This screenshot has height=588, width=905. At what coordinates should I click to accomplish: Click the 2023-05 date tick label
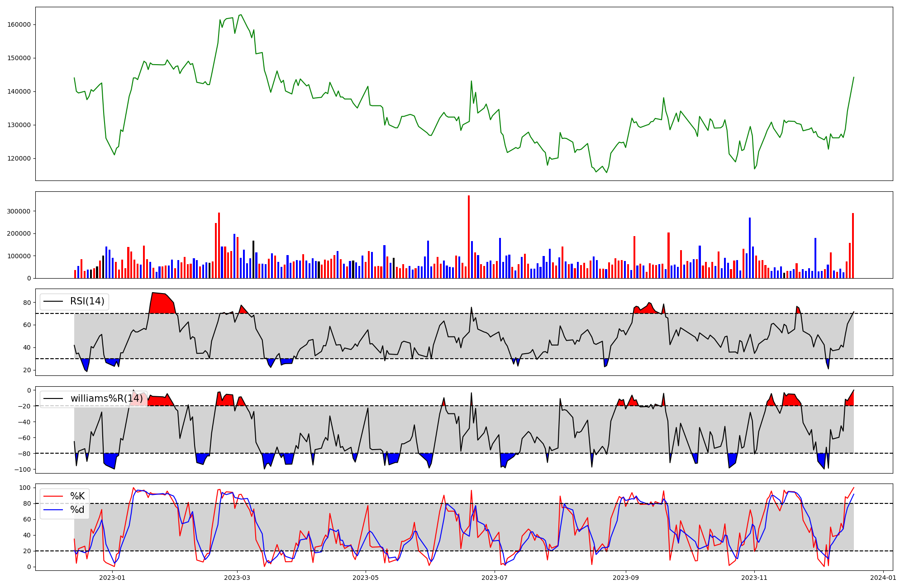365,578
